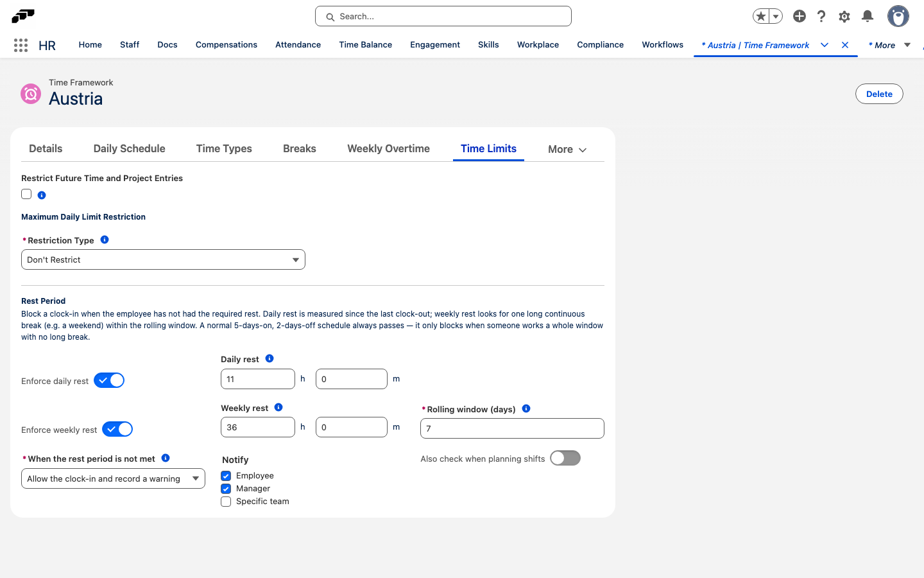
Task: Turn off Enforce weekly rest toggle
Action: pyautogui.click(x=117, y=429)
